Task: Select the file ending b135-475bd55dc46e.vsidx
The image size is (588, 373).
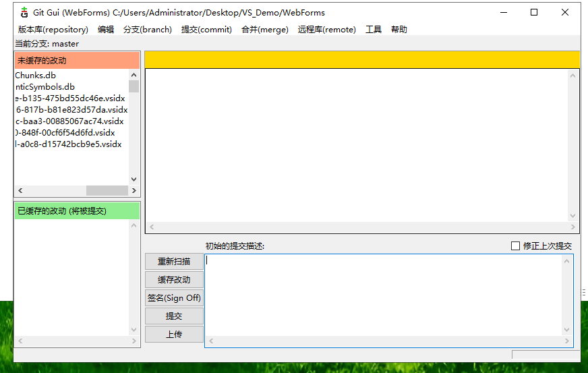Action: point(70,98)
